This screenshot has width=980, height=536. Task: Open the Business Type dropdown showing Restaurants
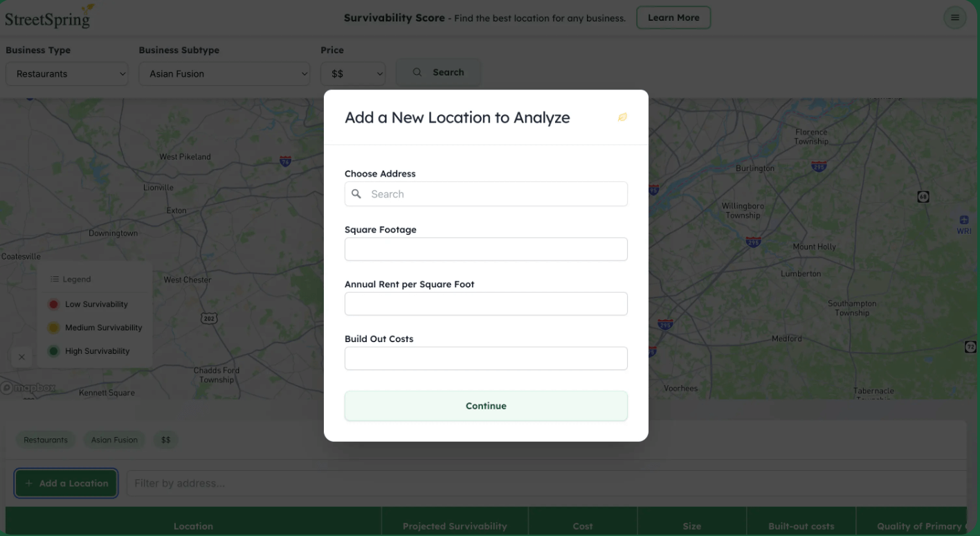pyautogui.click(x=66, y=73)
